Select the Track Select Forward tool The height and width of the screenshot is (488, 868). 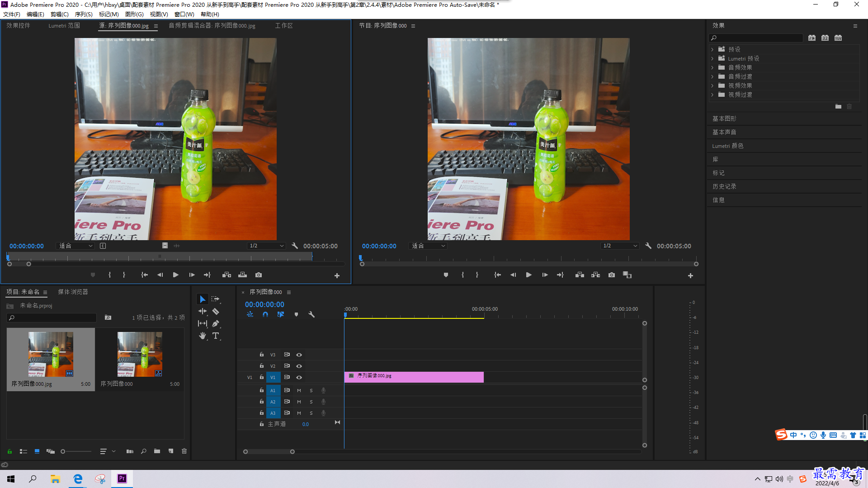point(215,299)
